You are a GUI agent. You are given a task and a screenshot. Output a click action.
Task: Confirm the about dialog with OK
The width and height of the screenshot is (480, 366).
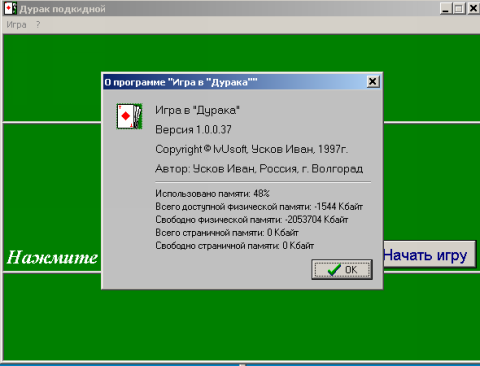pyautogui.click(x=342, y=269)
